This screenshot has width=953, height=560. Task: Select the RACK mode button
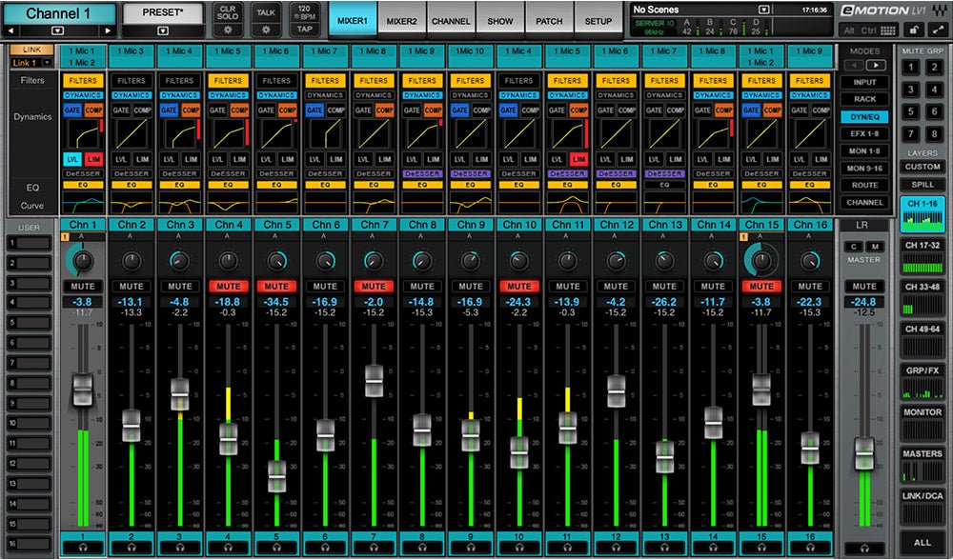tap(864, 99)
